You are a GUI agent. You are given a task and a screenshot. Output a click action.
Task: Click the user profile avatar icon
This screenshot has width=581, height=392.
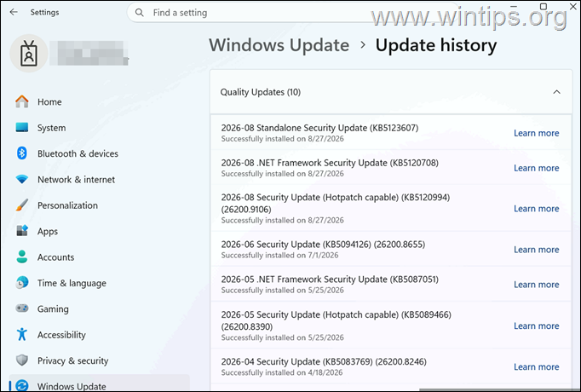pyautogui.click(x=28, y=54)
